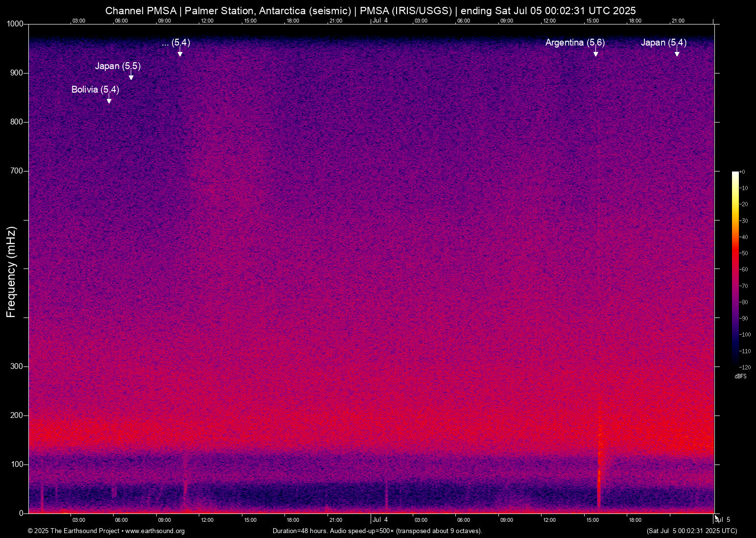The height and width of the screenshot is (538, 756).
Task: Click the arrow marker below Bolivia (5.4)
Action: (x=109, y=99)
